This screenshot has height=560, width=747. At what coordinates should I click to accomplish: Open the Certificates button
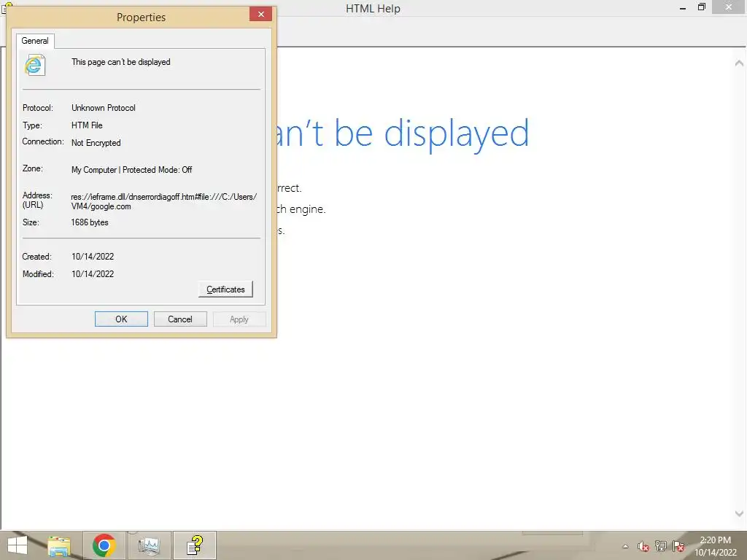point(225,289)
